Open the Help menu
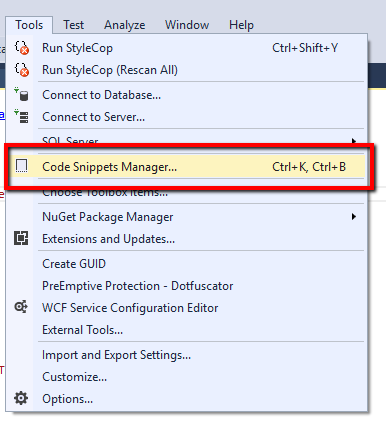386x430 pixels. pyautogui.click(x=241, y=25)
